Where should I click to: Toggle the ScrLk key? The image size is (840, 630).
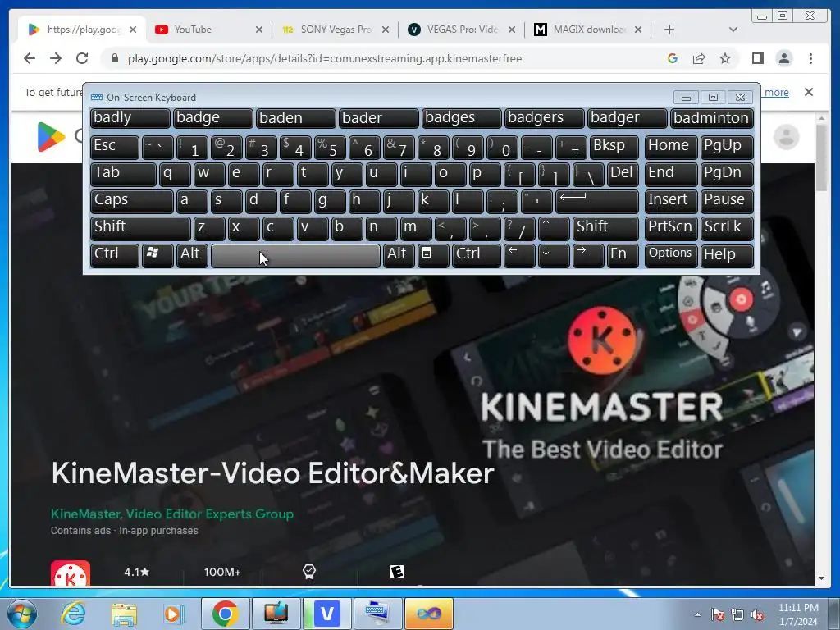pos(727,228)
